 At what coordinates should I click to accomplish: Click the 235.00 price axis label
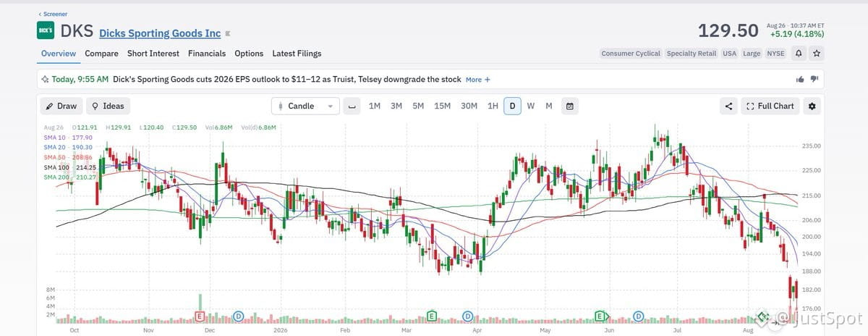[812, 146]
